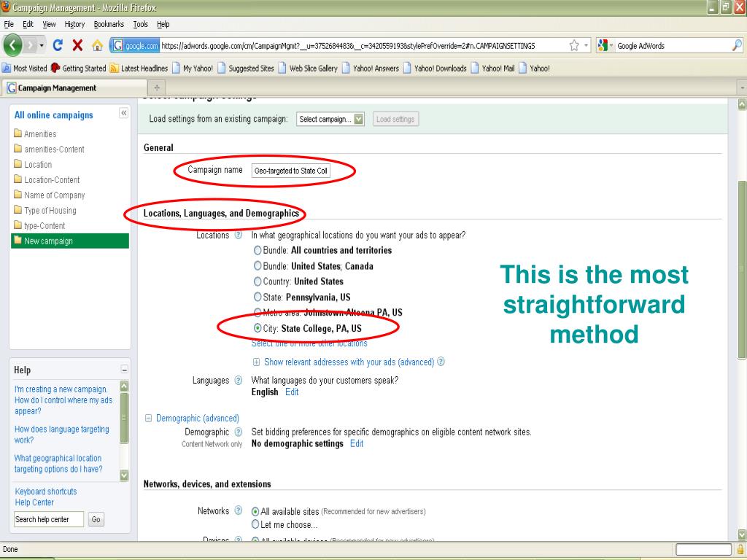
Task: Expand Show relevant addresses with your ads
Action: (x=256, y=362)
